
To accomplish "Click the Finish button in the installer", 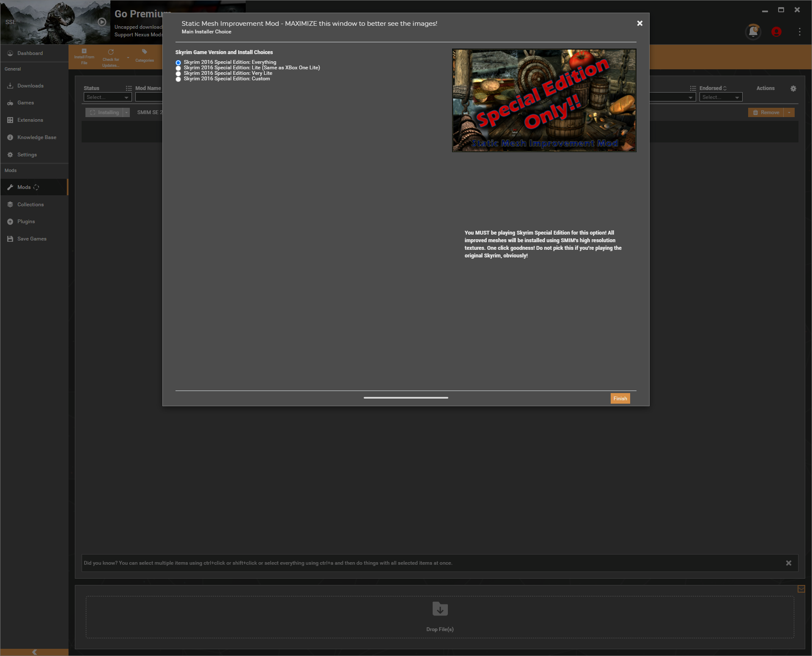I will pos(620,398).
